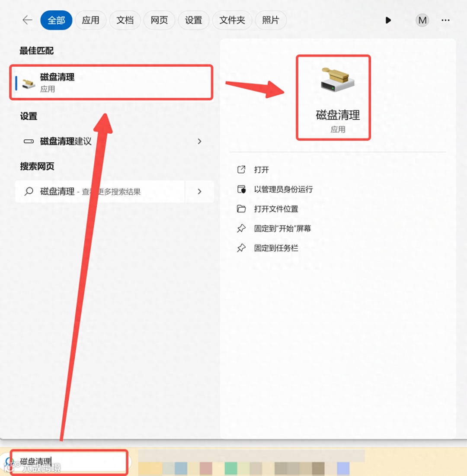This screenshot has height=476, width=467.
Task: Click the 最佳匹配 section heading
Action: [36, 51]
